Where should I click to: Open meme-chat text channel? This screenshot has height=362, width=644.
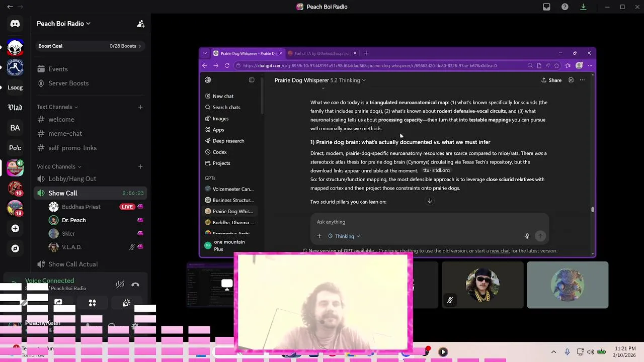tap(65, 133)
